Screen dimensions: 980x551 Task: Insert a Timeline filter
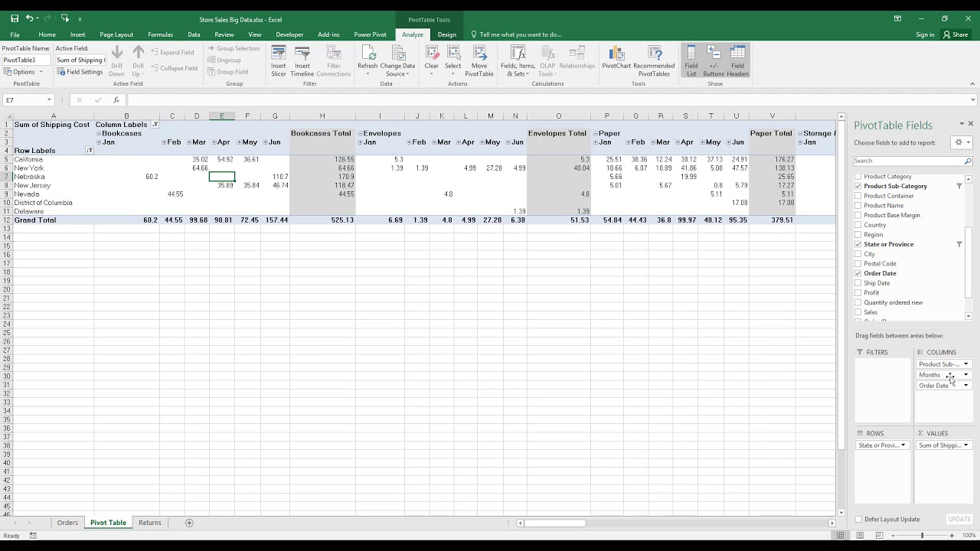[302, 61]
